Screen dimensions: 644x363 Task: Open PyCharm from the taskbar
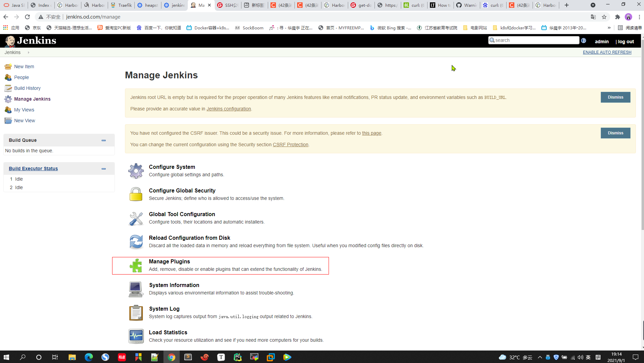click(x=238, y=357)
